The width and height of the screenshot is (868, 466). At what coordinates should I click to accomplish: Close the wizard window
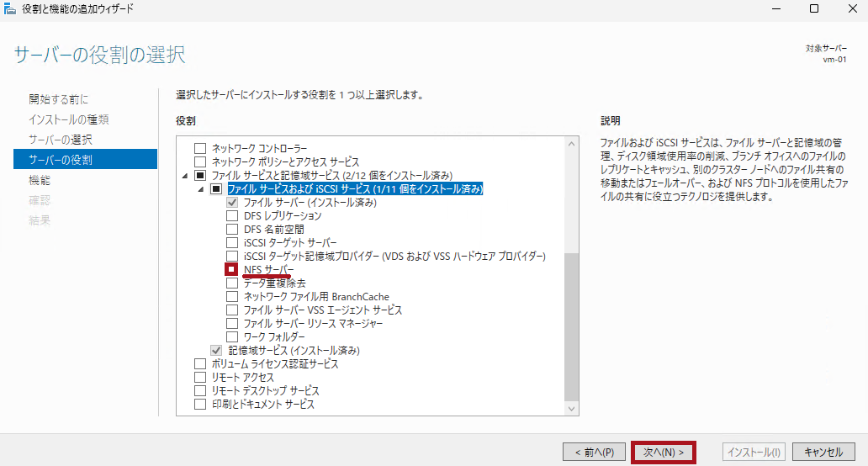[x=853, y=9]
